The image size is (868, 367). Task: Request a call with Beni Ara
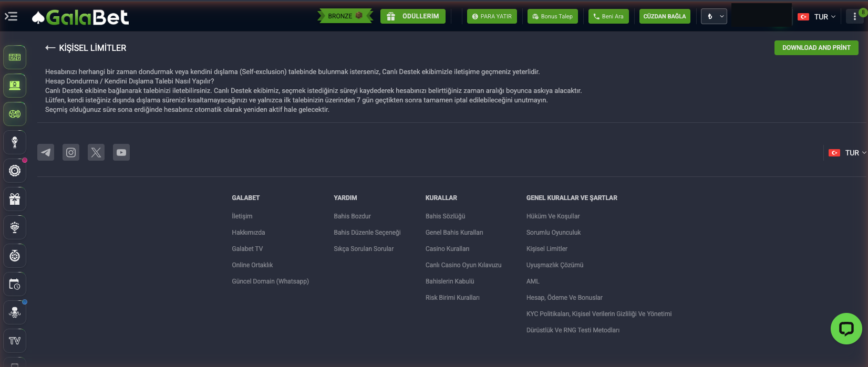608,16
